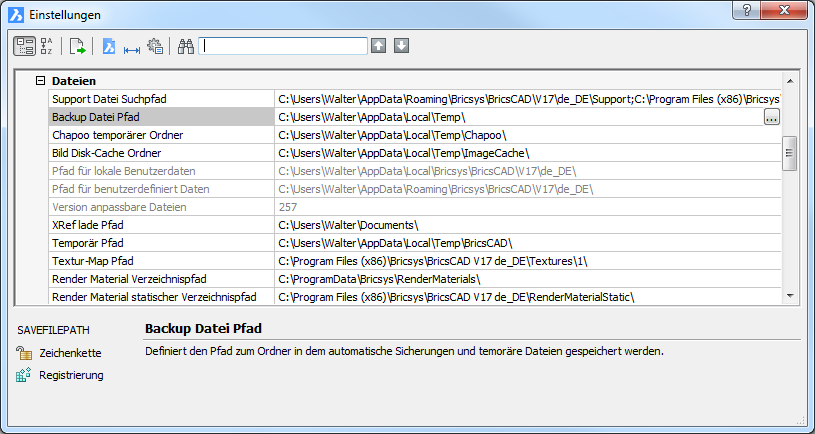Switch to categorized settings view
815x434 pixels.
click(24, 46)
